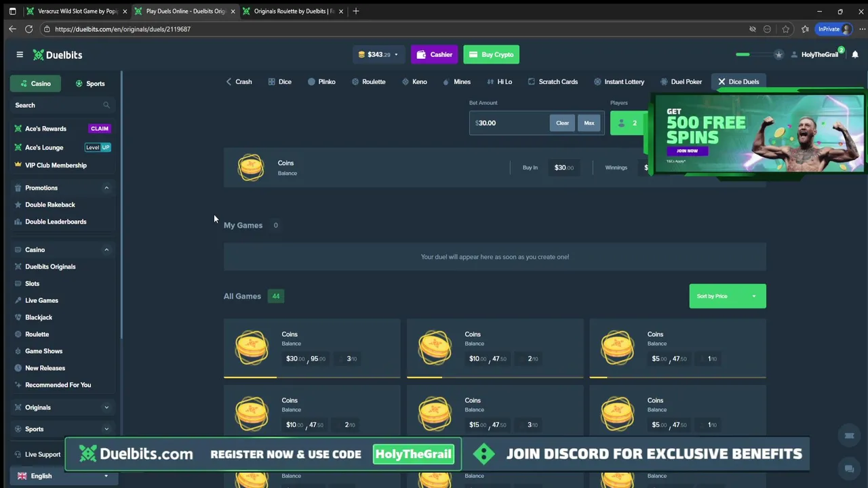Open a new browser tab

(356, 12)
